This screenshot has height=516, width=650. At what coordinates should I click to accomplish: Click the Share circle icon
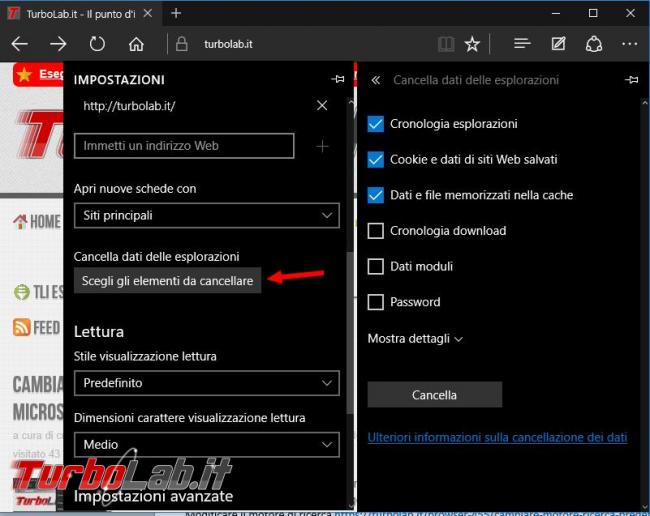pyautogui.click(x=594, y=44)
